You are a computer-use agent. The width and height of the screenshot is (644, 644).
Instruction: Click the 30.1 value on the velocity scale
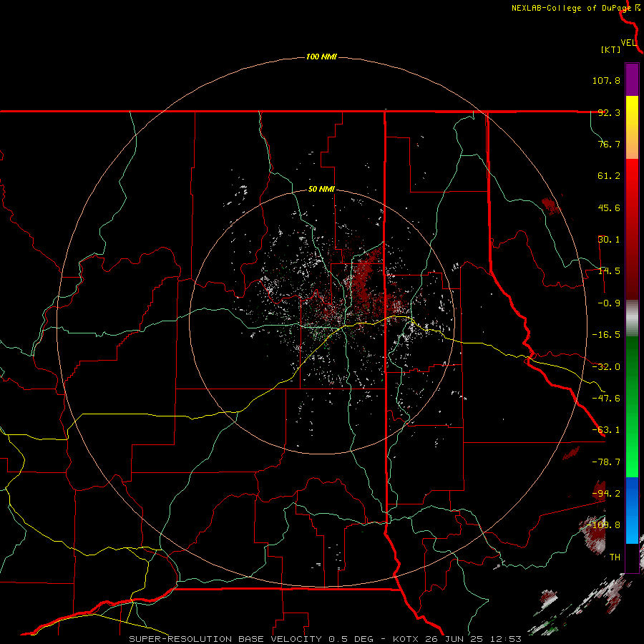tap(609, 240)
